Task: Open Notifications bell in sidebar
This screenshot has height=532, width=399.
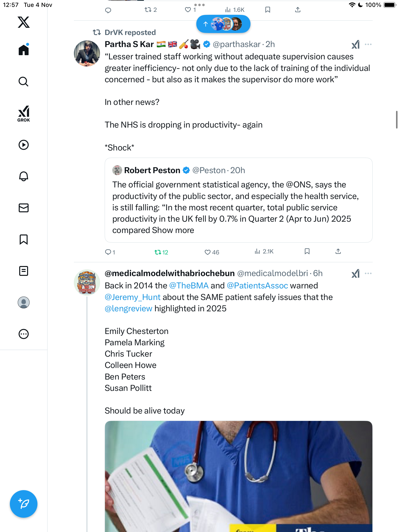Action: (x=24, y=176)
